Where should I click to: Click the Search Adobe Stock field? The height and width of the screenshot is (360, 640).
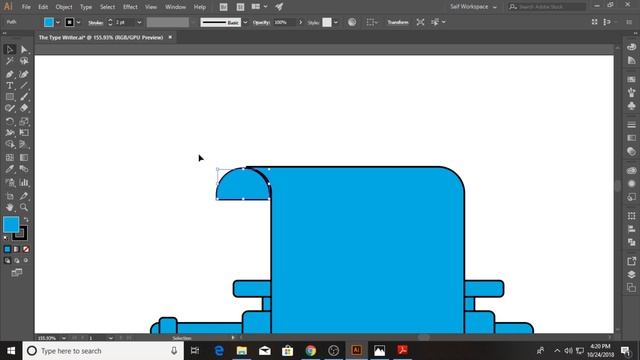(x=547, y=7)
